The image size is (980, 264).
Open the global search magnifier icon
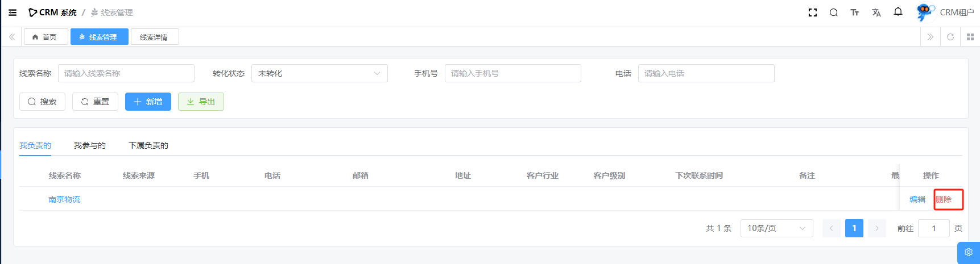point(833,12)
